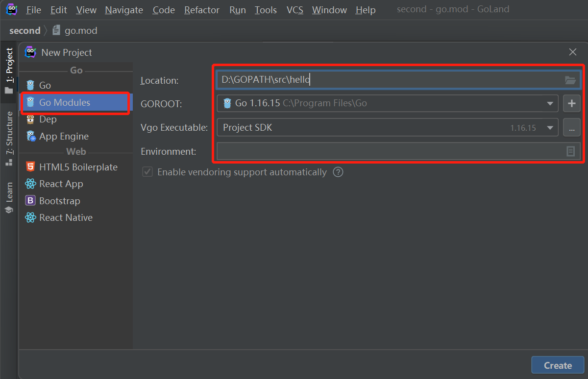Click the 'second' project breadcrumb
The width and height of the screenshot is (588, 379).
(25, 30)
